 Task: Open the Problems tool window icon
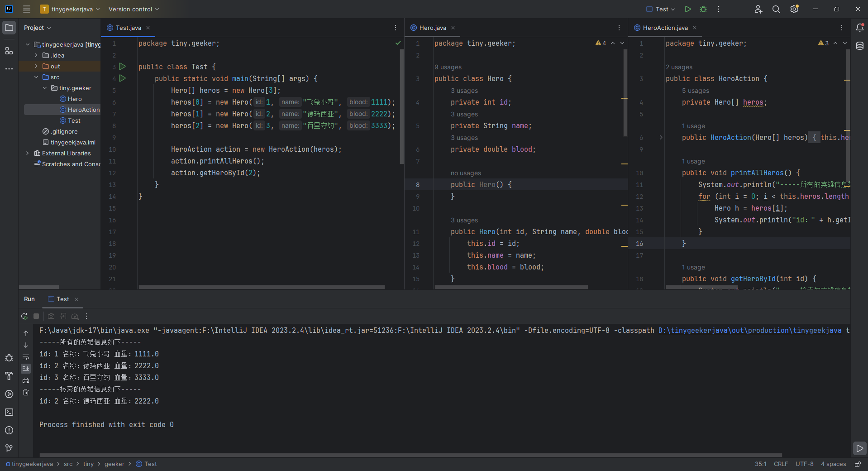9,430
